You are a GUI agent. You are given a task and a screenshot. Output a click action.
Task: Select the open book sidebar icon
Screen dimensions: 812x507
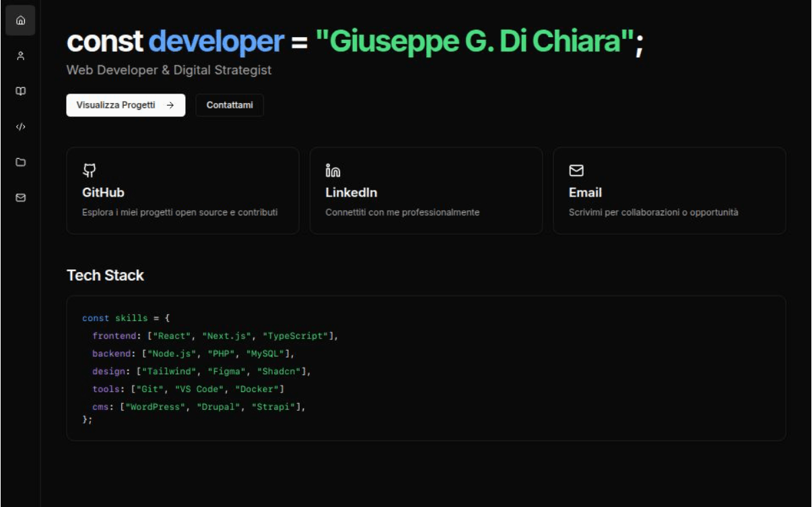(x=20, y=91)
